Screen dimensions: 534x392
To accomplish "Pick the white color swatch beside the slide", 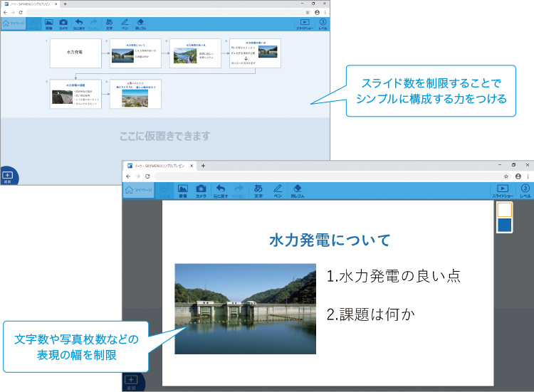I will point(504,210).
